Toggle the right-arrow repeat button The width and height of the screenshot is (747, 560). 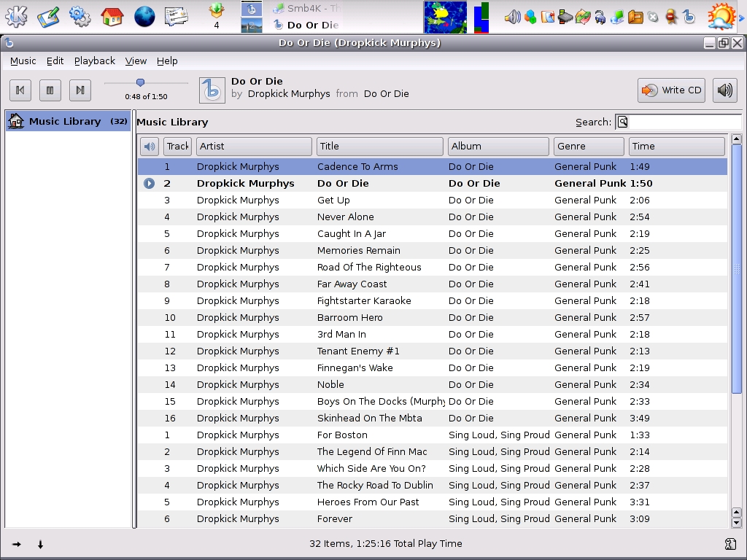(x=17, y=544)
